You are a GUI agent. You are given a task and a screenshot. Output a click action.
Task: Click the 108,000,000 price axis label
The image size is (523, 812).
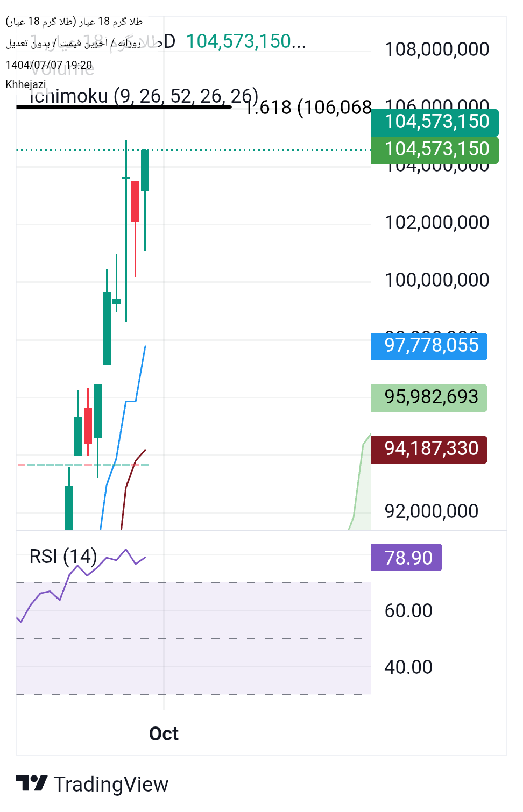coord(436,49)
